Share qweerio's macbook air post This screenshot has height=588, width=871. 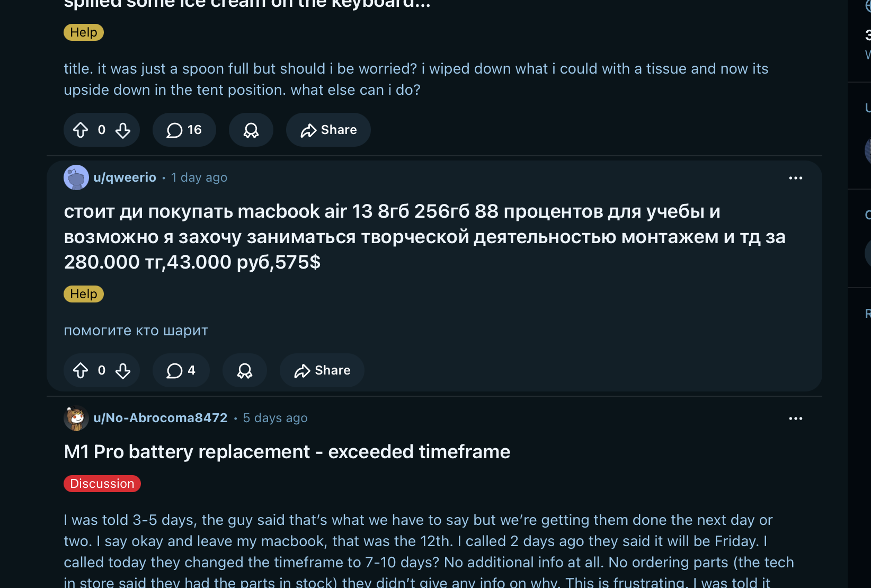[x=322, y=370]
